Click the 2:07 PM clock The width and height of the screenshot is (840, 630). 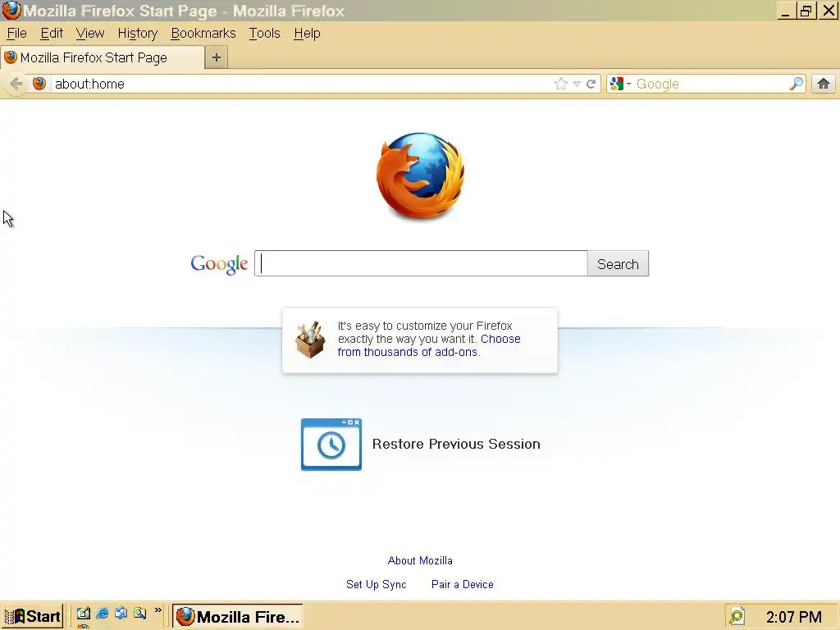[793, 617]
